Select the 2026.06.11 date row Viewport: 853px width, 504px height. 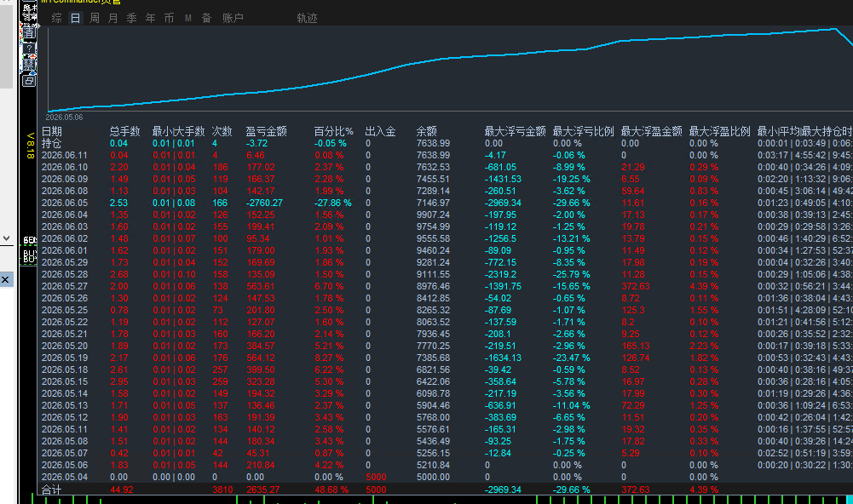[446, 155]
